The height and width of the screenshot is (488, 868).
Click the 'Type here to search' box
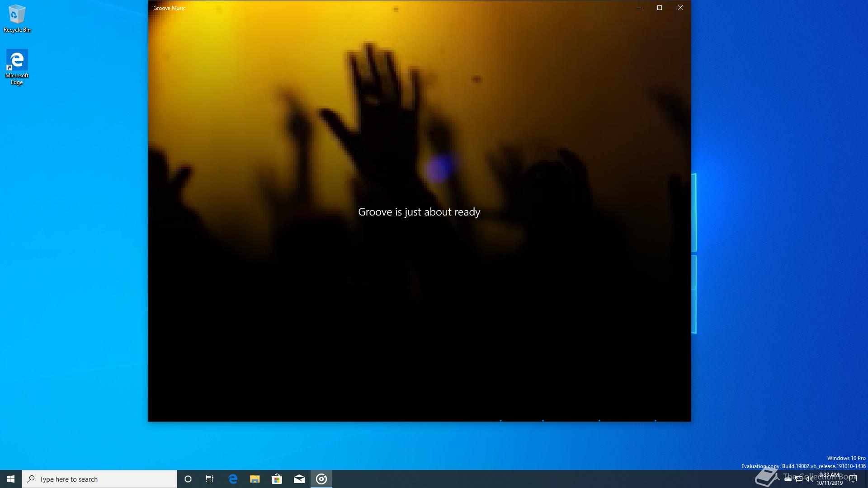tap(99, 479)
